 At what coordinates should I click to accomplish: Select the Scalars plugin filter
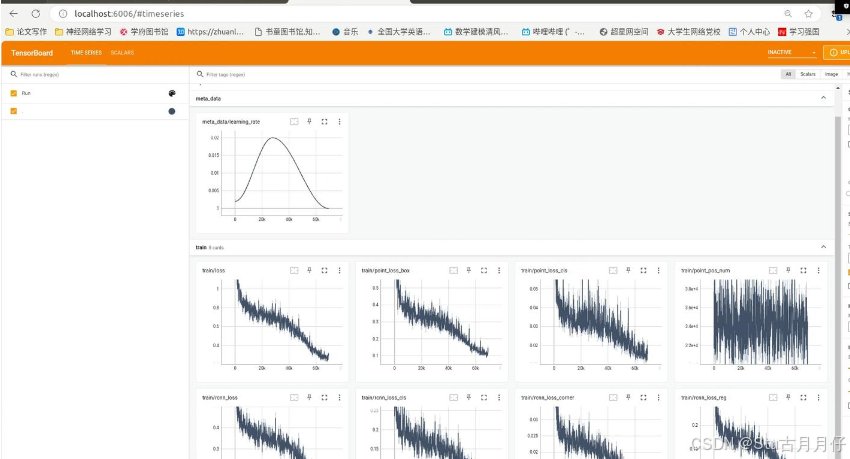point(808,74)
